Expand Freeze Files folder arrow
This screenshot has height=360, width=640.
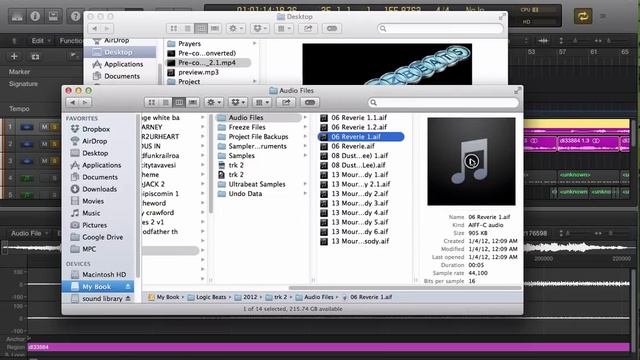[x=305, y=127]
